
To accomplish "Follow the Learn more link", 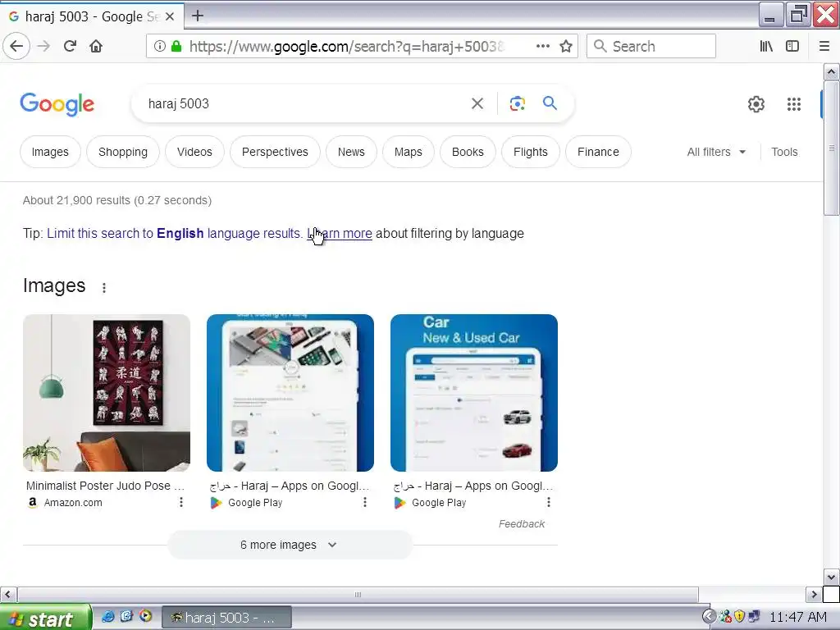I will click(x=340, y=234).
